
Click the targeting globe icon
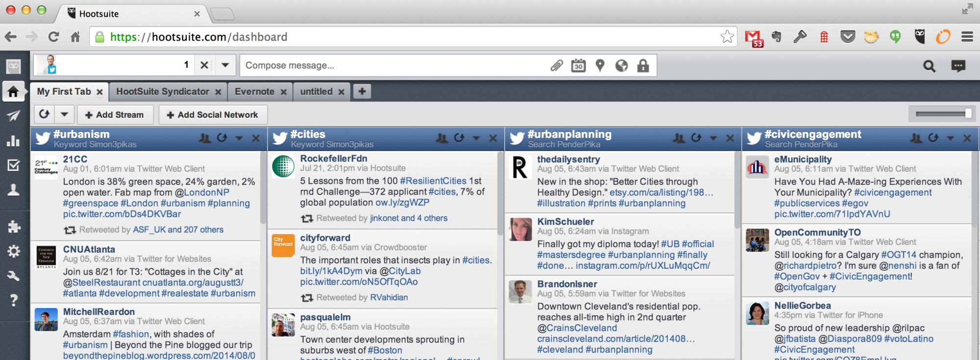[x=621, y=65]
